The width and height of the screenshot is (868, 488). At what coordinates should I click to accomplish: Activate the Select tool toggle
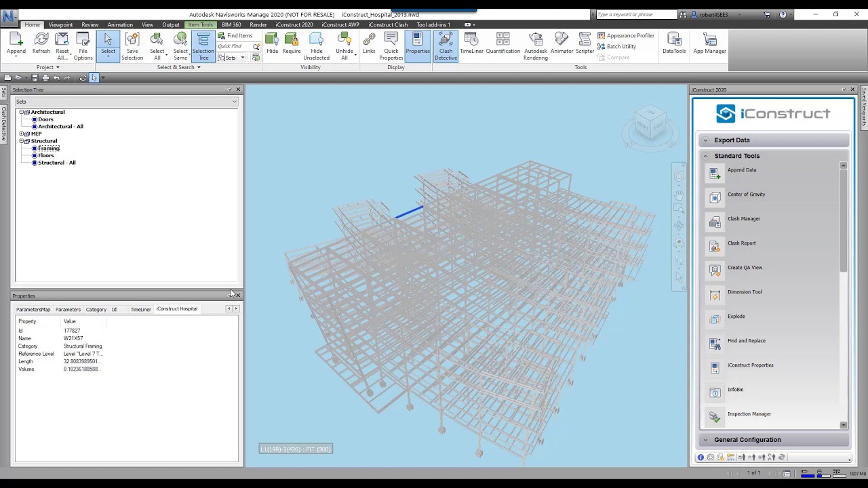point(108,45)
